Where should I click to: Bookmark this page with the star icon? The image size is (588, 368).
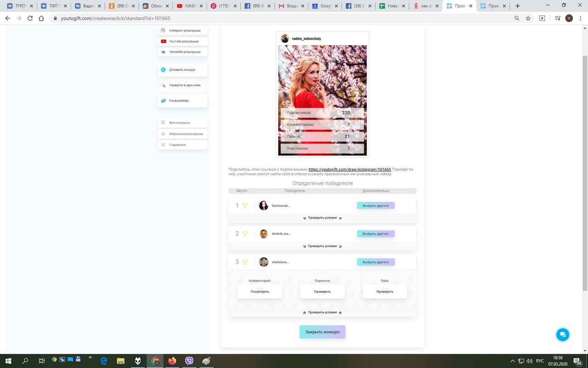[528, 18]
